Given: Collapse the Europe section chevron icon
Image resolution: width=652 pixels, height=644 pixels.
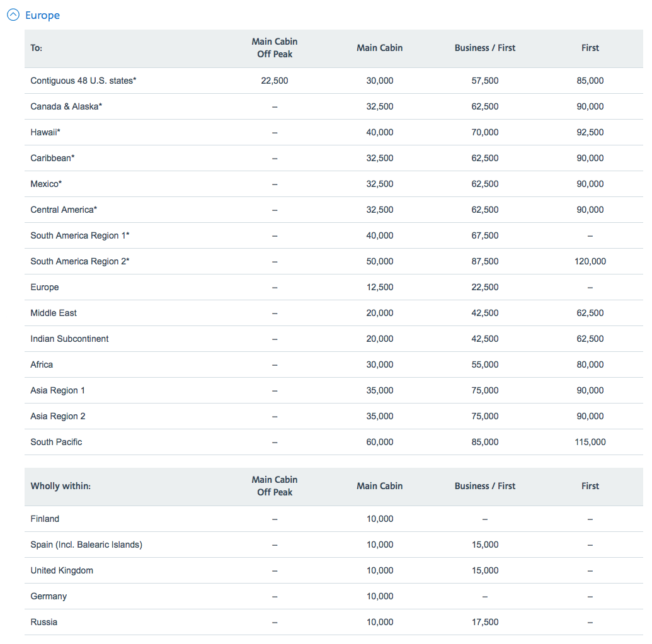Looking at the screenshot, I should click(x=13, y=15).
